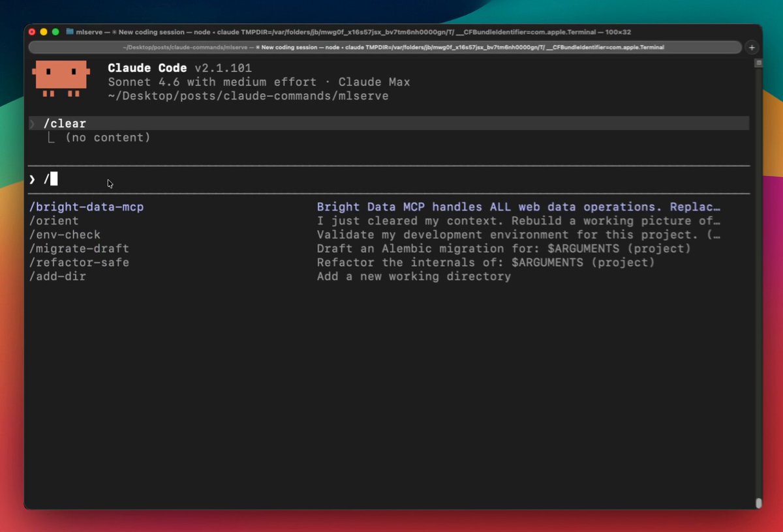Choose the /orient command from the list

coord(54,221)
